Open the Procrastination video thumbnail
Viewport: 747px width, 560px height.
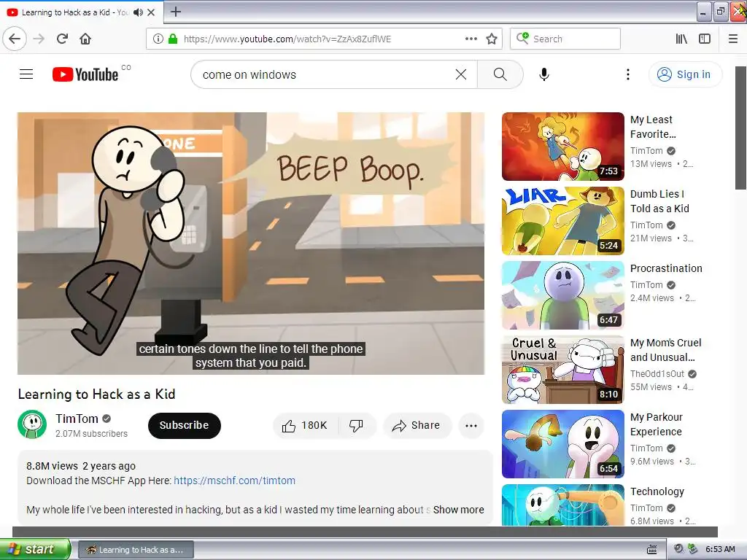(563, 295)
